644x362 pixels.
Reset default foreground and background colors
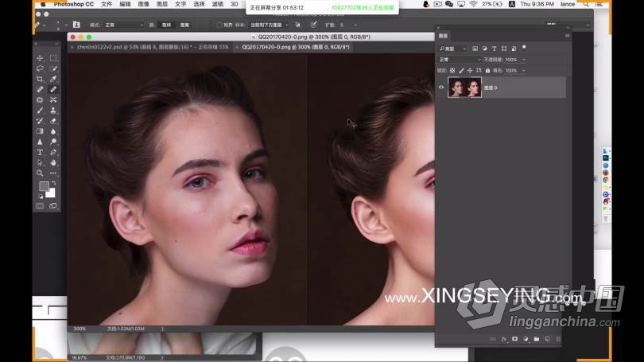tap(41, 197)
